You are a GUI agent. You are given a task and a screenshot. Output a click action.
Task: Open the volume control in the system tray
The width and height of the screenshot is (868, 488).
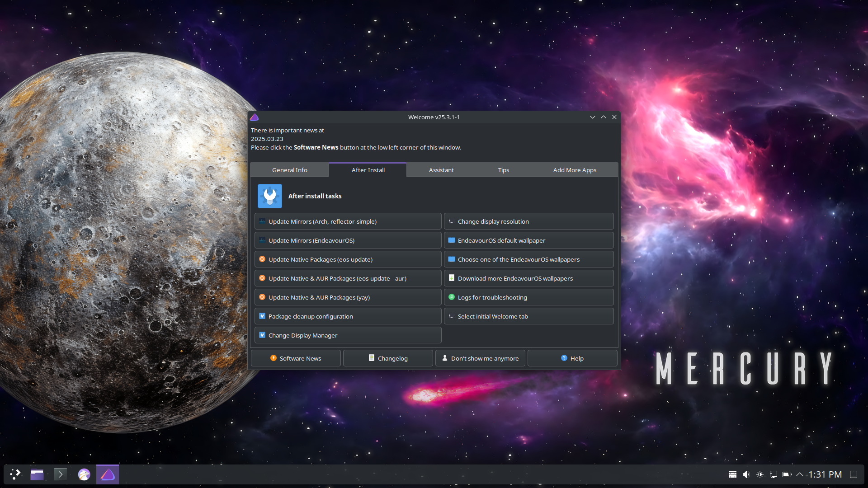[x=746, y=474]
